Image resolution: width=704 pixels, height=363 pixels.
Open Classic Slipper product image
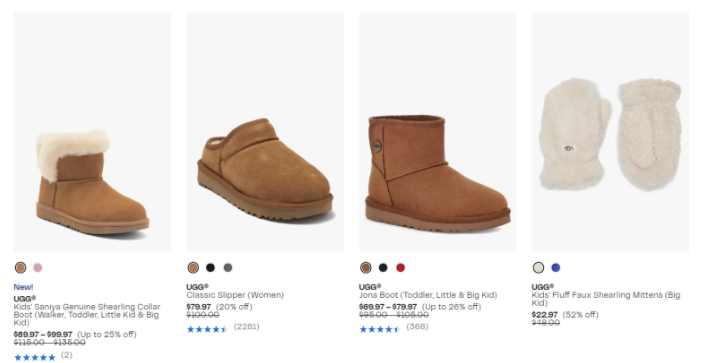tap(265, 132)
